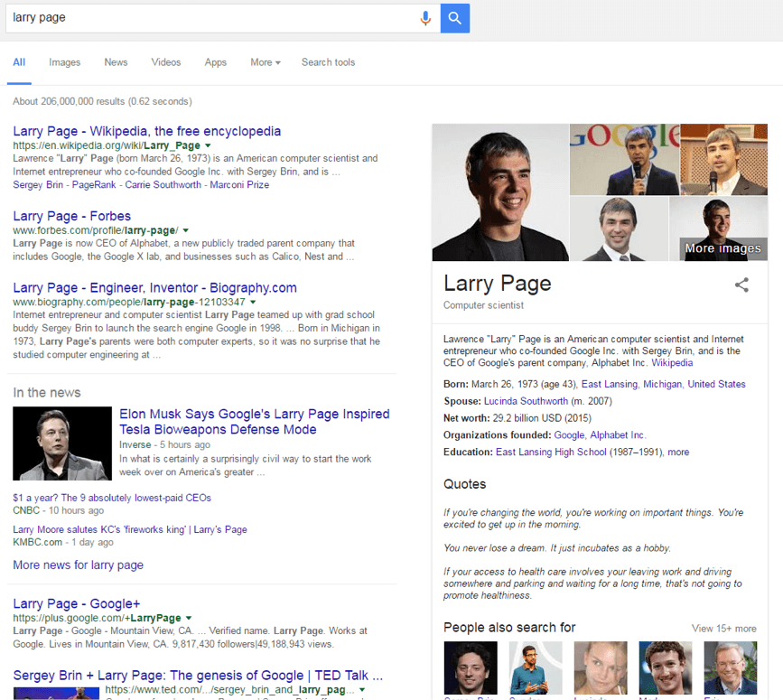
Task: Open fifth related person photo with glasses
Action: click(x=730, y=667)
